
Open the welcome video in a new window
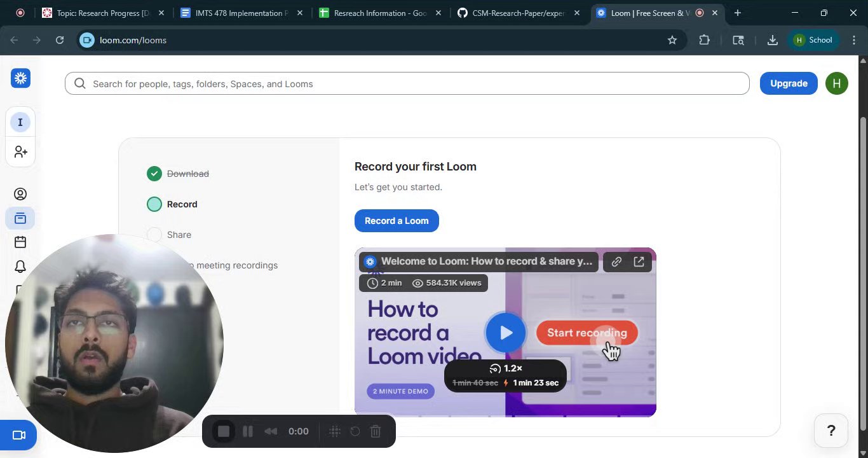(639, 261)
